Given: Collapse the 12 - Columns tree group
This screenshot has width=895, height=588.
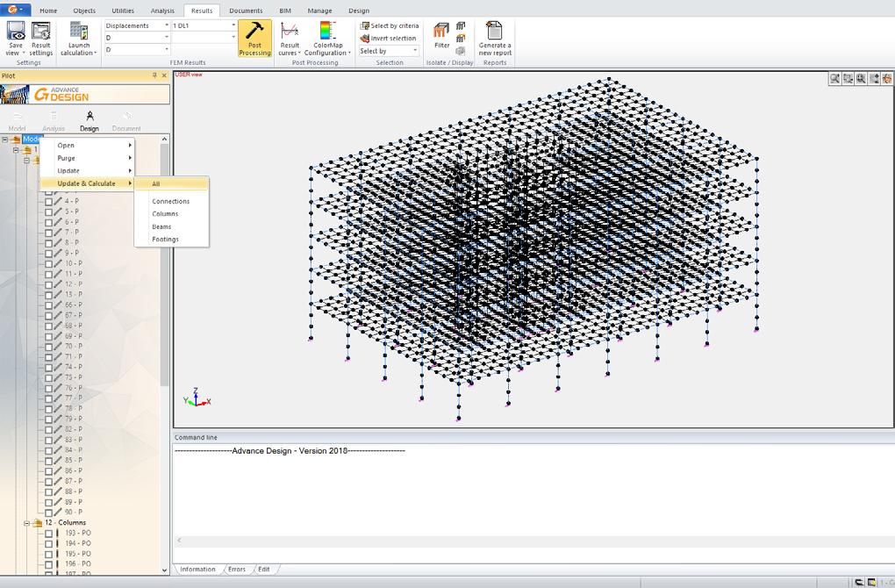Looking at the screenshot, I should click(x=26, y=523).
